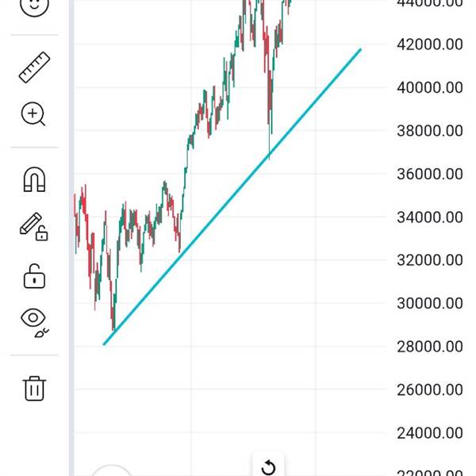
Task: Tap the 28000.00 price level
Action: coord(429,346)
